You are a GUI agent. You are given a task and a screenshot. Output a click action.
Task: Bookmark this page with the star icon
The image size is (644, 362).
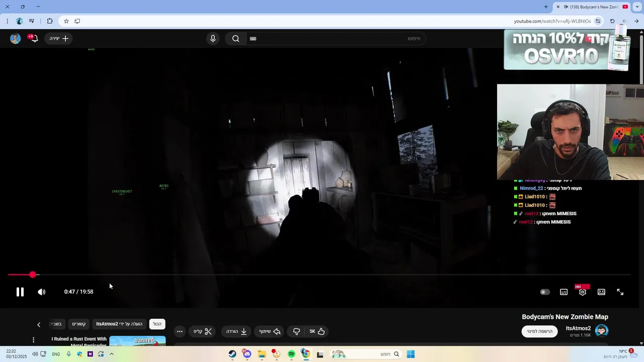(x=66, y=21)
